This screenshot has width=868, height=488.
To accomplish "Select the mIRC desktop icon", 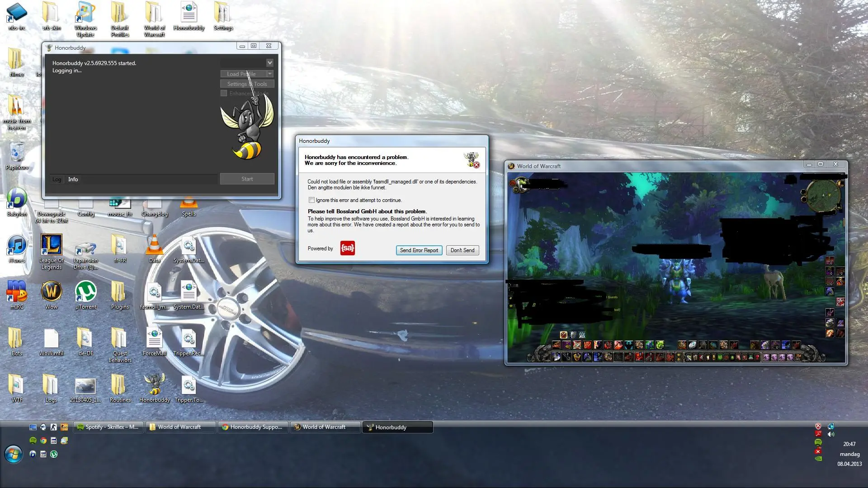I will pos(17,295).
